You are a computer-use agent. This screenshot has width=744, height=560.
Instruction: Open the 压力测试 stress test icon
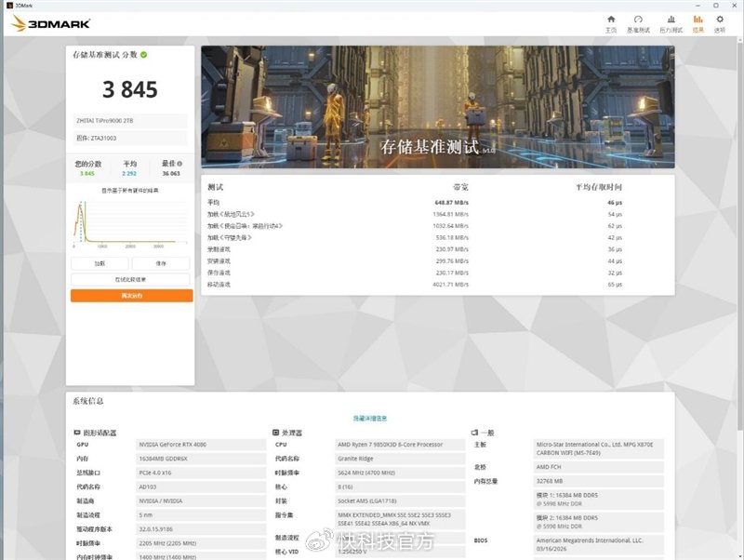pyautogui.click(x=671, y=20)
